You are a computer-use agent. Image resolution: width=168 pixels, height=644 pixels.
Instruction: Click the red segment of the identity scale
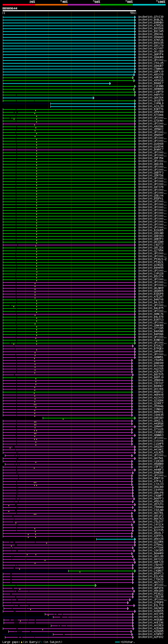point(19,5)
